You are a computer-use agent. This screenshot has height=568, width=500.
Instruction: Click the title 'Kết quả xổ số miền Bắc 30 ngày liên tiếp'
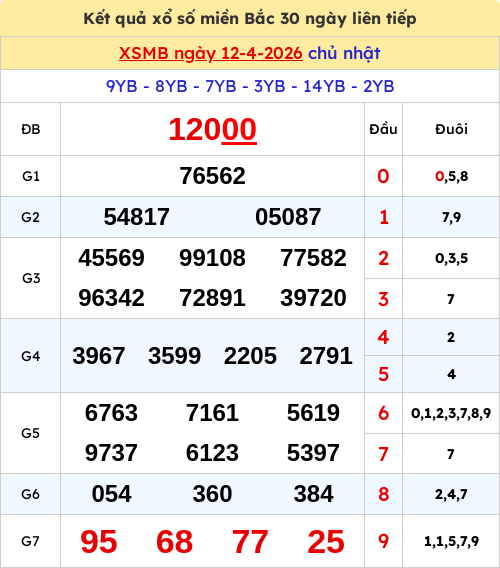[x=250, y=18]
